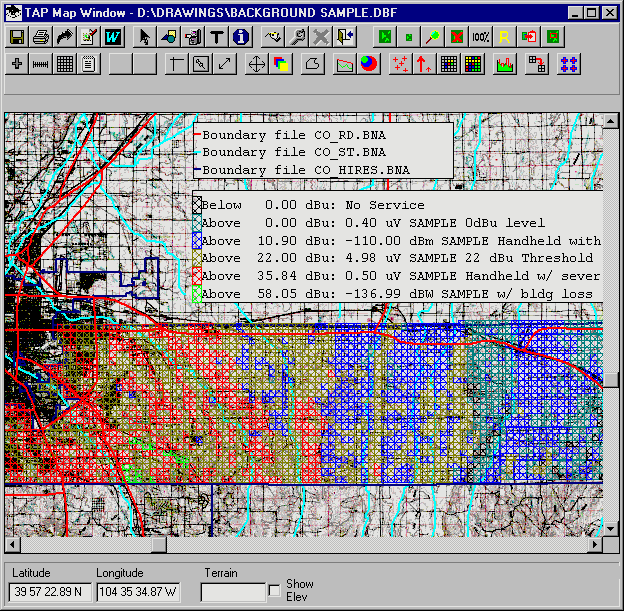Click the crosshair circle target icon

tap(257, 64)
